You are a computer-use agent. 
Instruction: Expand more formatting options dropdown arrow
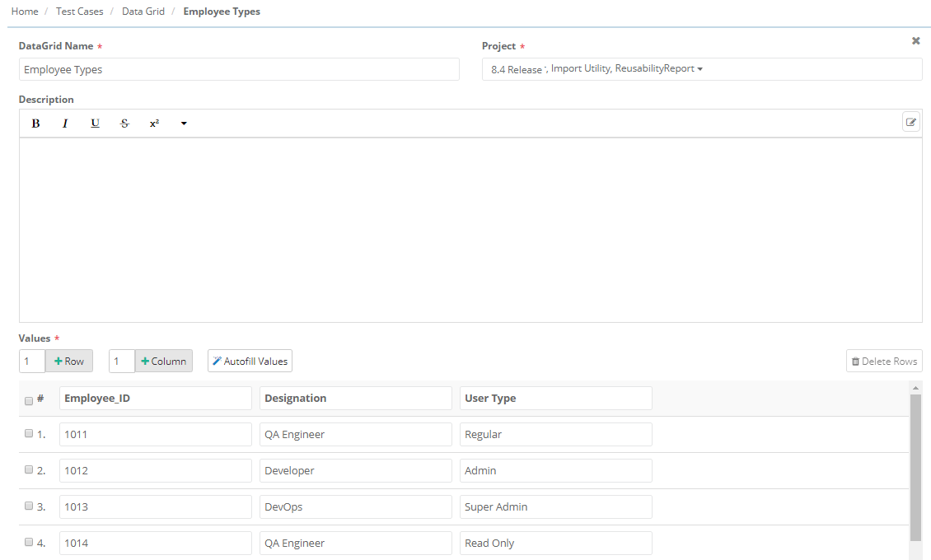point(184,124)
